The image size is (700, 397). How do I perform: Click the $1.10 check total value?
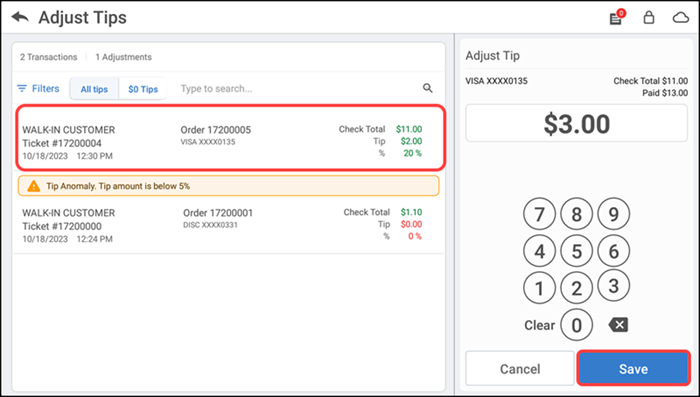(x=411, y=212)
